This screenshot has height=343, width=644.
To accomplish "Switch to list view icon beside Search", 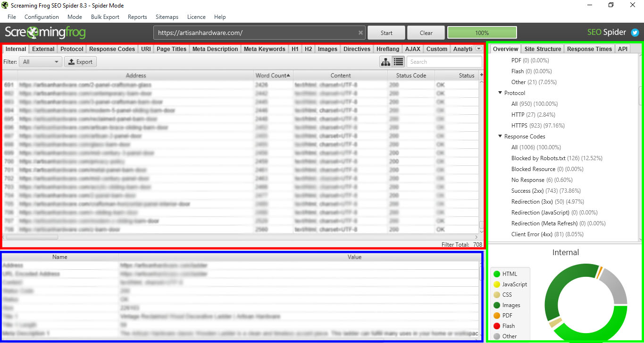I will coord(399,61).
